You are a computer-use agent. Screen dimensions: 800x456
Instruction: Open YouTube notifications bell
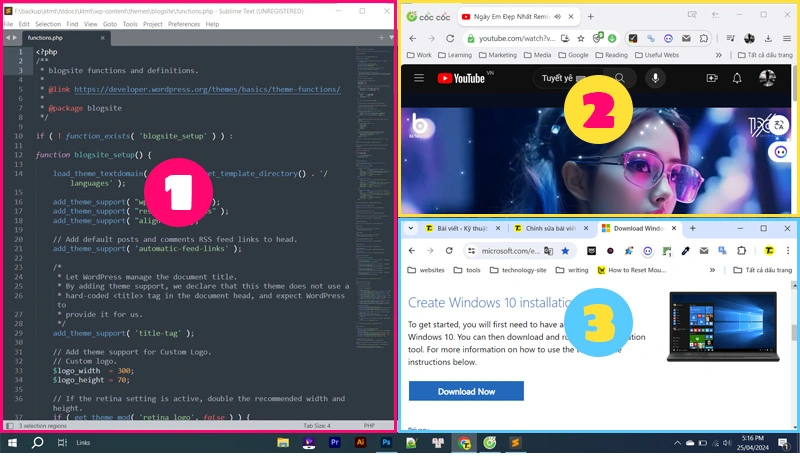point(738,78)
